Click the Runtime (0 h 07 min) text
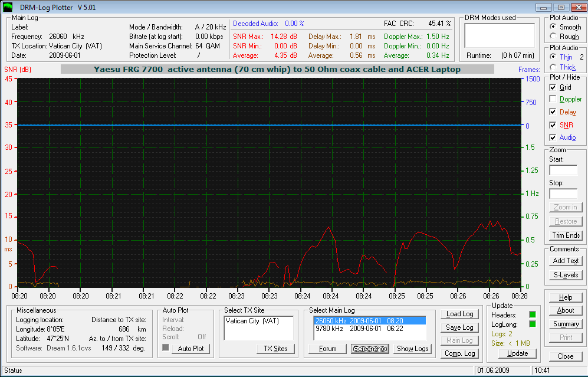This screenshot has height=377, width=588. coord(517,55)
